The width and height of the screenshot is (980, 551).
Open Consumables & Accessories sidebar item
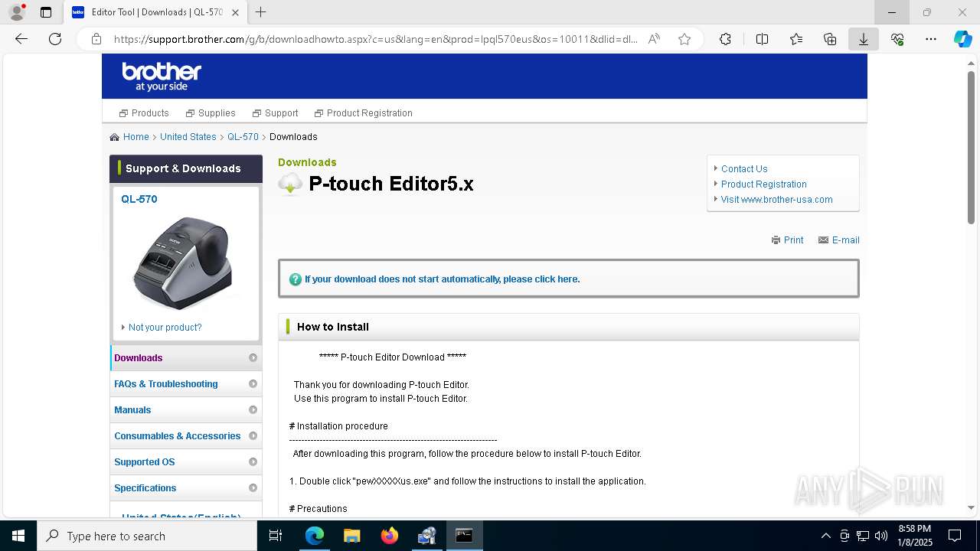pyautogui.click(x=186, y=436)
